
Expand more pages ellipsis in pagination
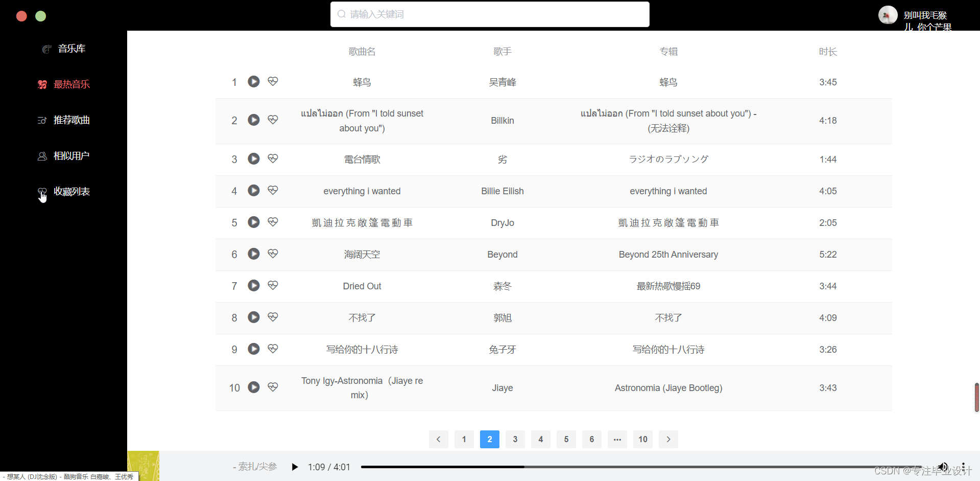[x=617, y=439]
